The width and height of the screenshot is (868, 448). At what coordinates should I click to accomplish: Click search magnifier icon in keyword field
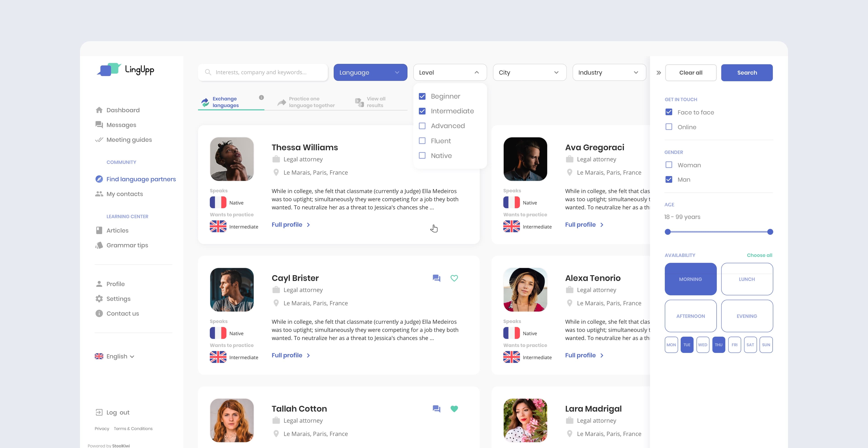click(x=208, y=72)
